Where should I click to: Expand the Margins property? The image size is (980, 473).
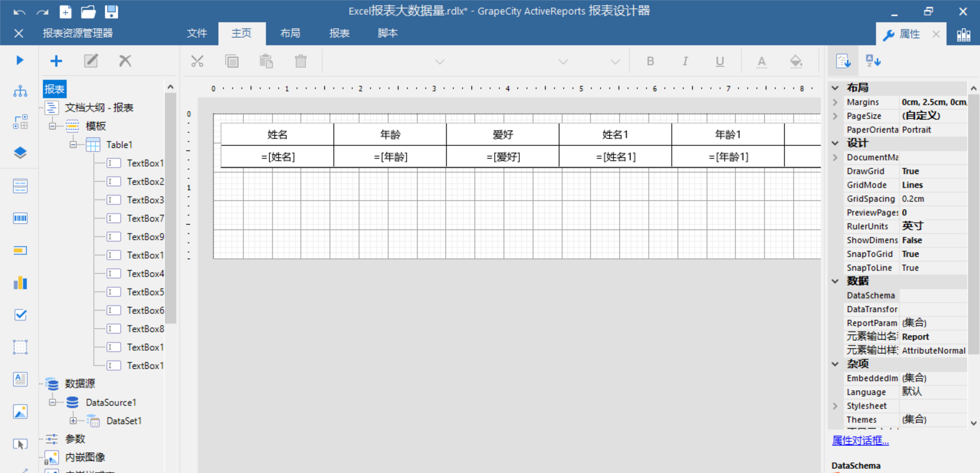[x=835, y=102]
